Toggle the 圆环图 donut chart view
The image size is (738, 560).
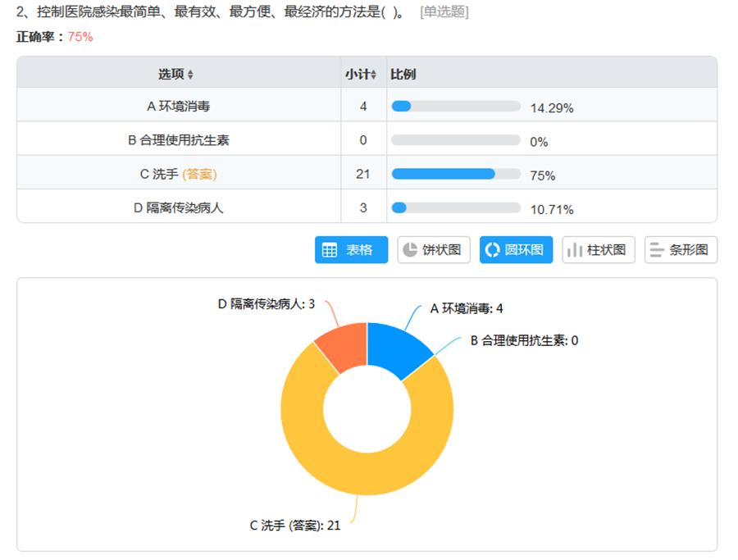coord(516,250)
